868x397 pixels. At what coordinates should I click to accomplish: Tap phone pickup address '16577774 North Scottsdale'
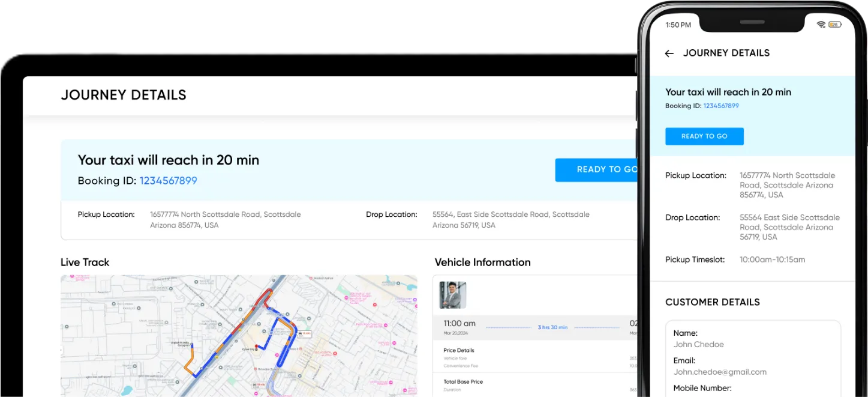pyautogui.click(x=787, y=185)
